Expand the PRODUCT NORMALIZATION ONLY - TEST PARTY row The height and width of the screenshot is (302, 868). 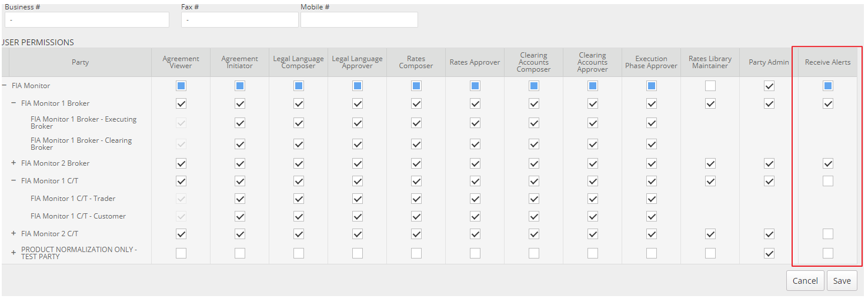pyautogui.click(x=14, y=253)
